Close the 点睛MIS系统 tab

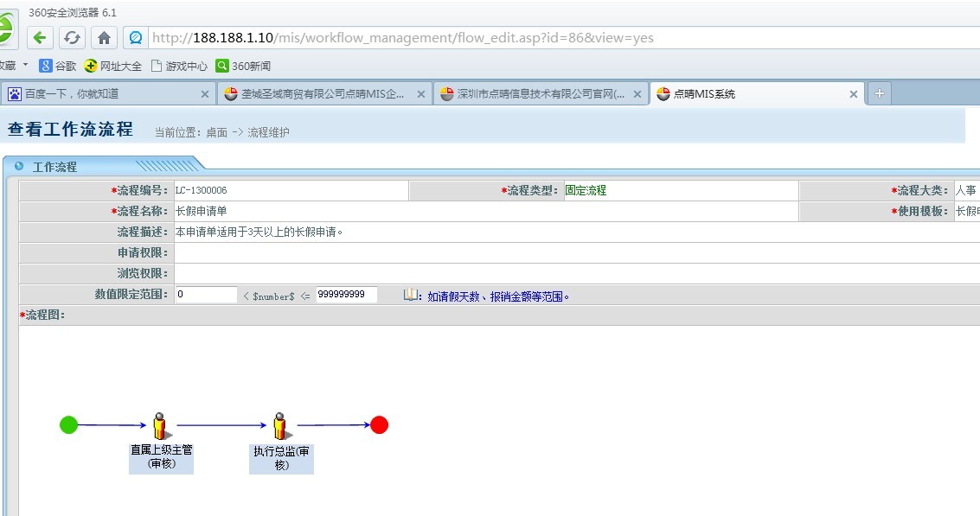point(853,94)
